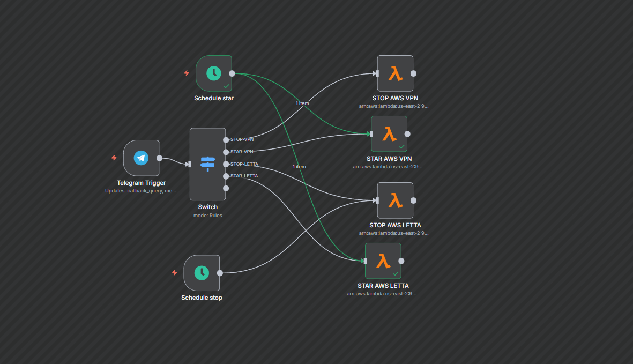Select the Switch node signpost icon
Screen dimensions: 633x364
207,164
